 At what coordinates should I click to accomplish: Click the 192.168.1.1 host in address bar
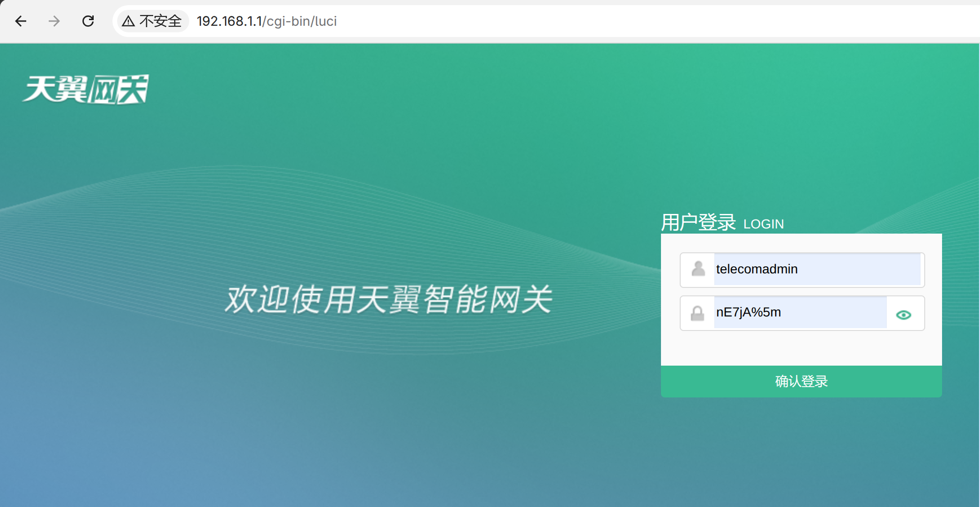point(229,21)
